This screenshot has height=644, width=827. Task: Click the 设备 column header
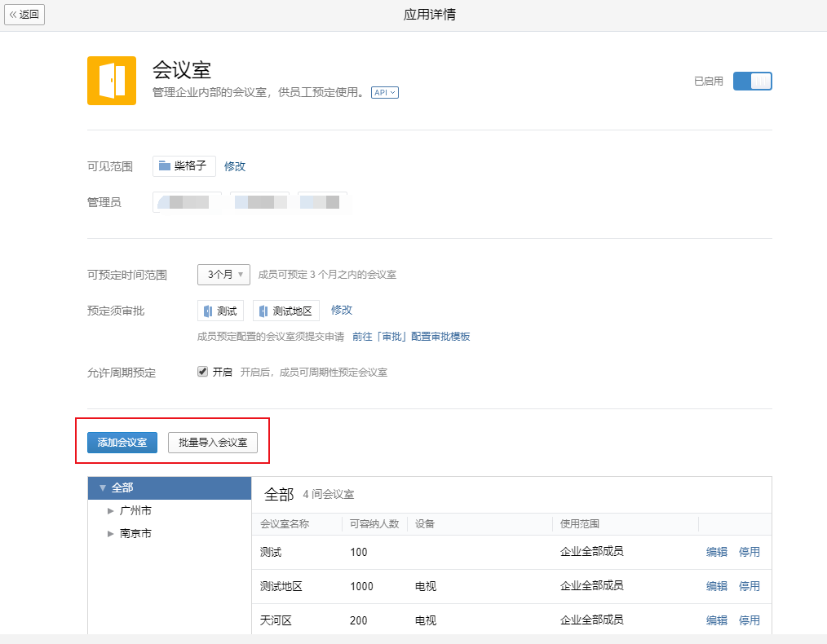425,524
